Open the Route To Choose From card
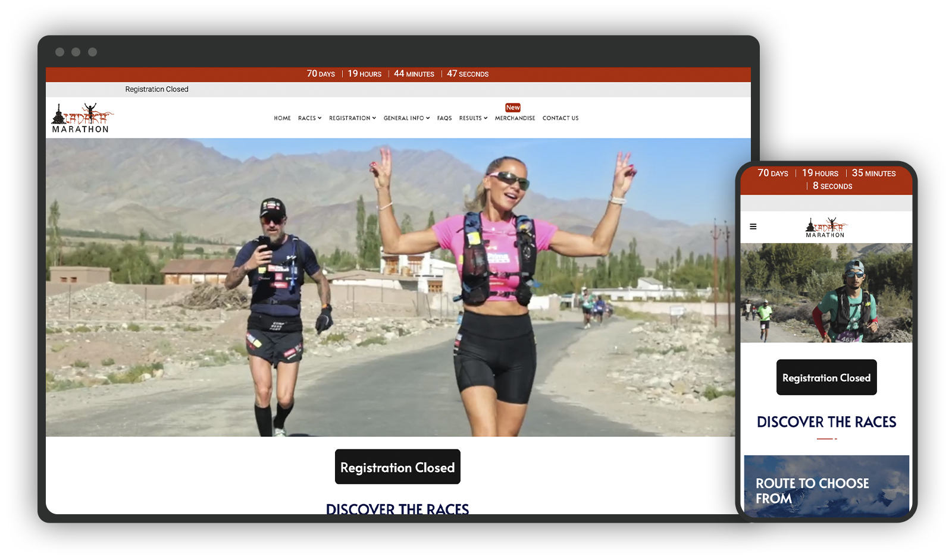The width and height of the screenshot is (952, 560). [826, 486]
